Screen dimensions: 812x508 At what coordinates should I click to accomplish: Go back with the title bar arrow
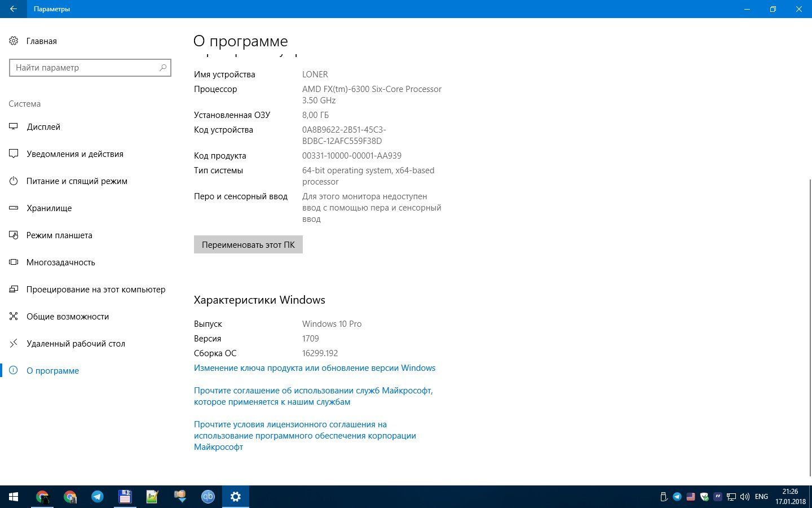[x=14, y=9]
